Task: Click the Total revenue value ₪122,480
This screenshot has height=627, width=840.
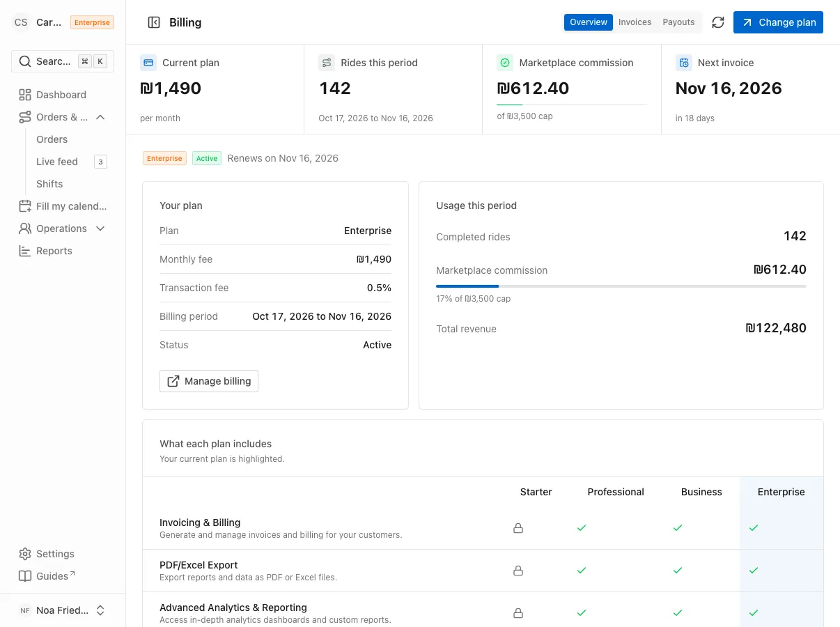Action: tap(776, 328)
